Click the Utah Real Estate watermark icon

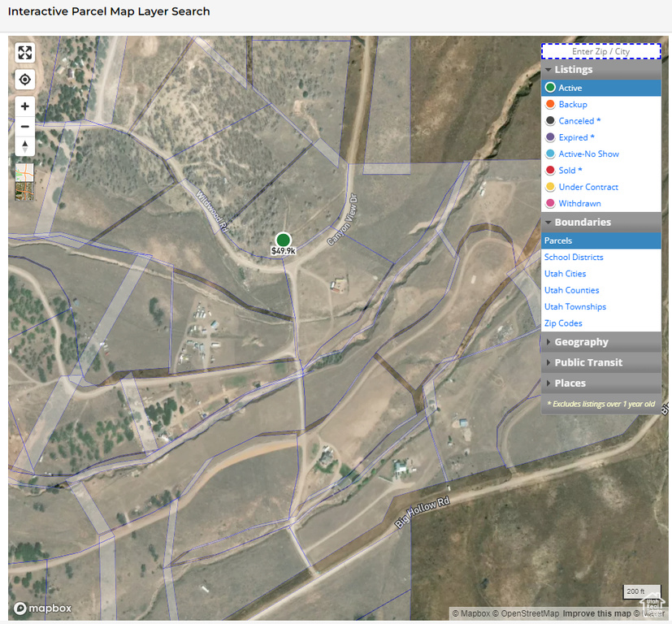[652, 605]
